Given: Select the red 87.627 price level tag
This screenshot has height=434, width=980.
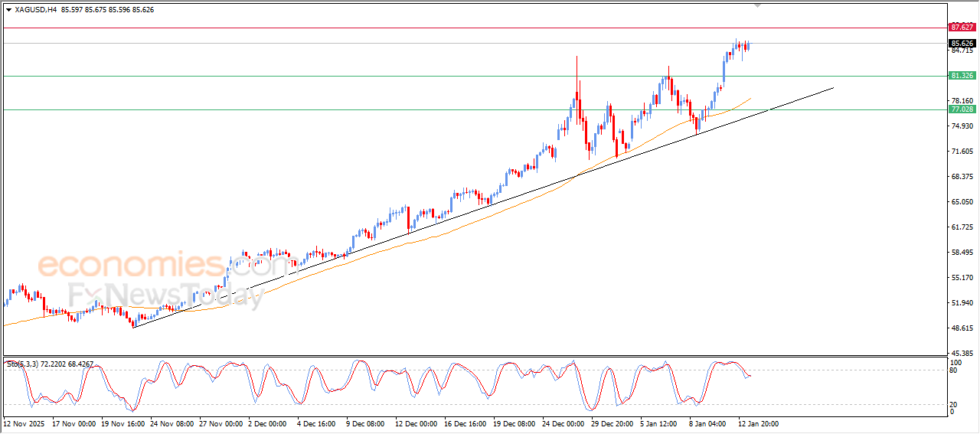Looking at the screenshot, I should (962, 27).
